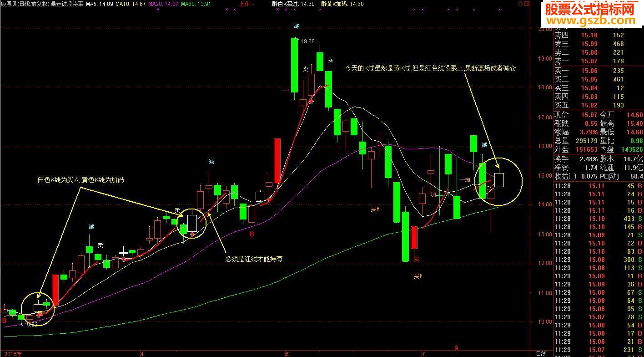Image resolution: width=644 pixels, height=357 pixels.
Task: Select the MA10: 14.67 legend value
Action: pos(131,4)
